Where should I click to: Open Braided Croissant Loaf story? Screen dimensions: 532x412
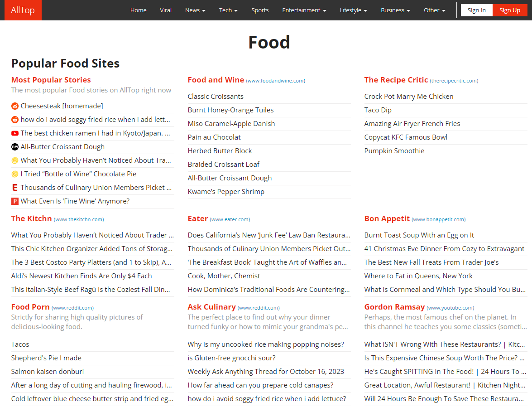[x=224, y=165]
